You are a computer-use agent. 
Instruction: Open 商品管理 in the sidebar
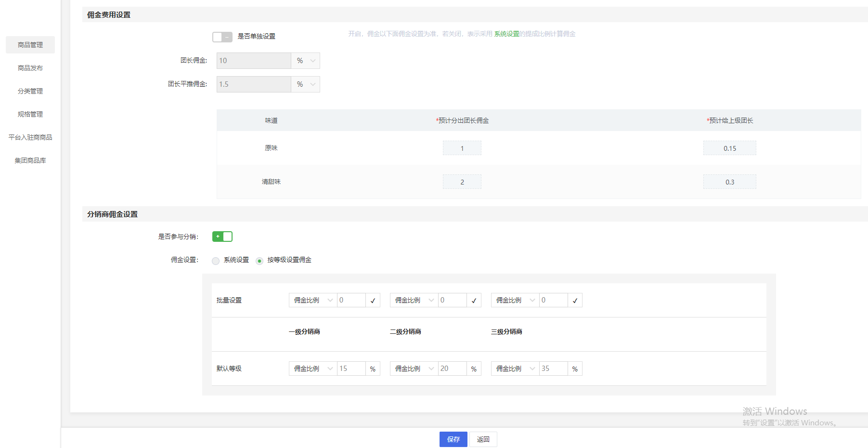click(30, 45)
